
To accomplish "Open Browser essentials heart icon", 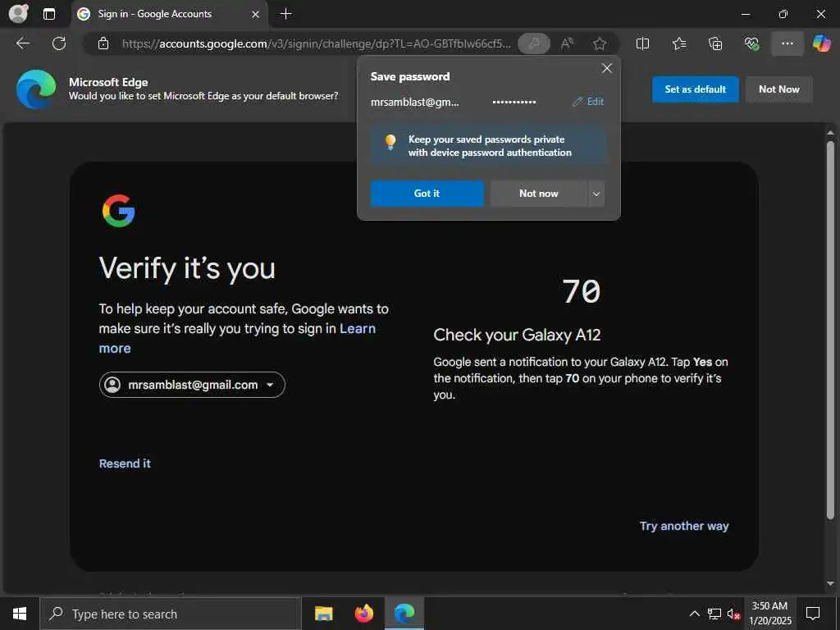I will coord(751,43).
